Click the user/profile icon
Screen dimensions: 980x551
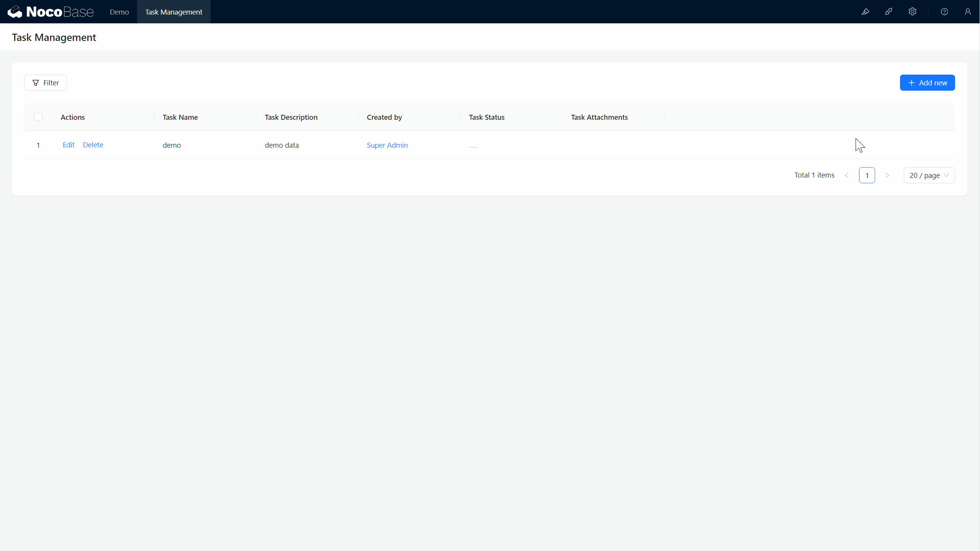click(967, 11)
